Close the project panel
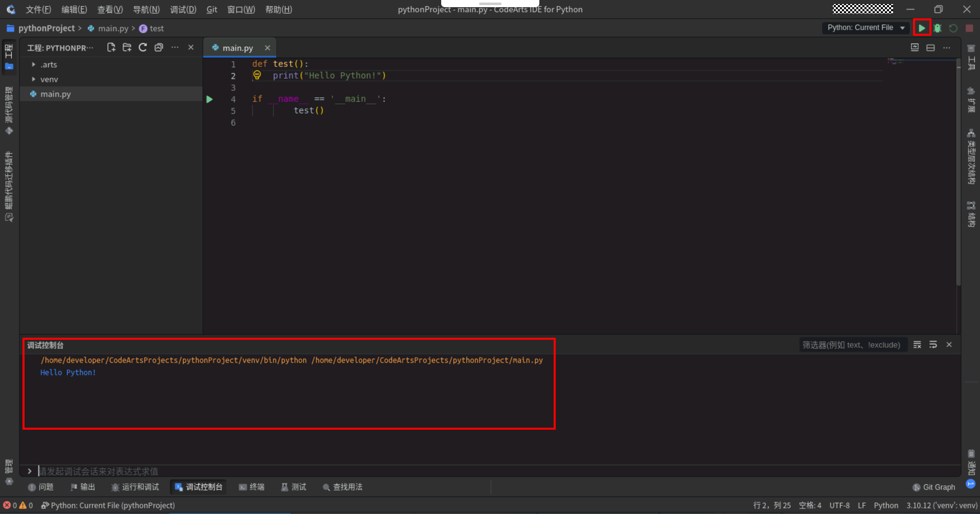This screenshot has width=980, height=514. point(191,48)
